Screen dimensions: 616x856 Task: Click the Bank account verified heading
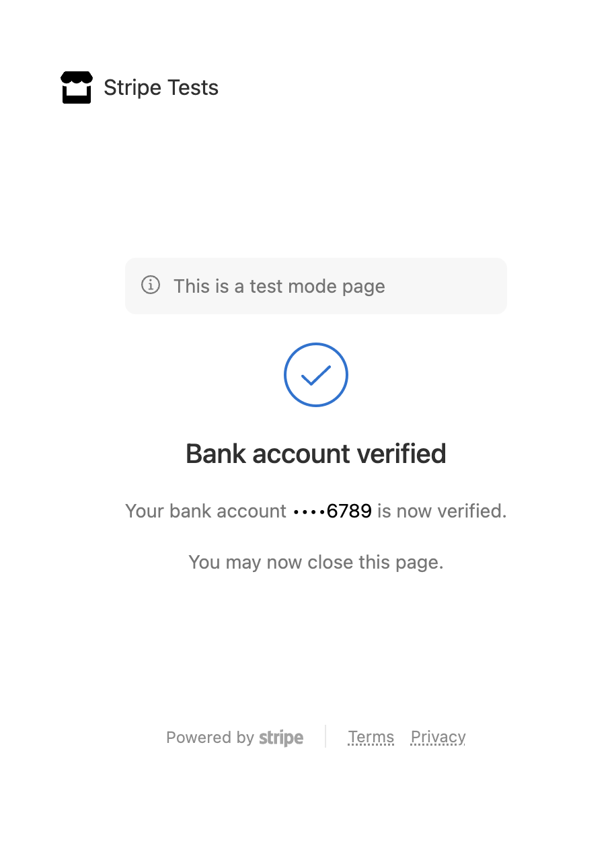[x=316, y=454]
